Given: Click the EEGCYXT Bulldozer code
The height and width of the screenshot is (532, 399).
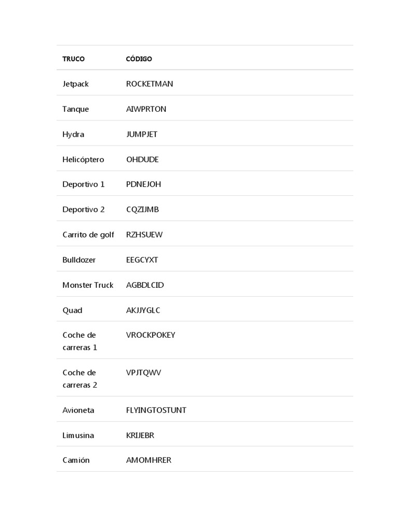Looking at the screenshot, I should tap(142, 260).
